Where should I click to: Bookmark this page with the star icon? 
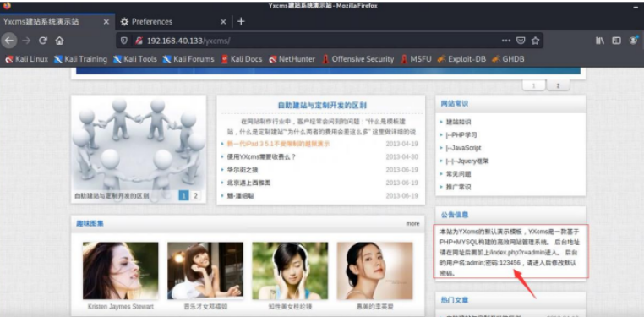(535, 41)
